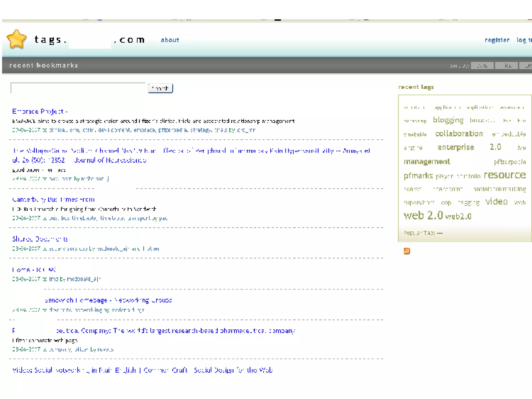The image size is (532, 399).
Task: Focus the bookmark search text field
Action: click(78, 88)
